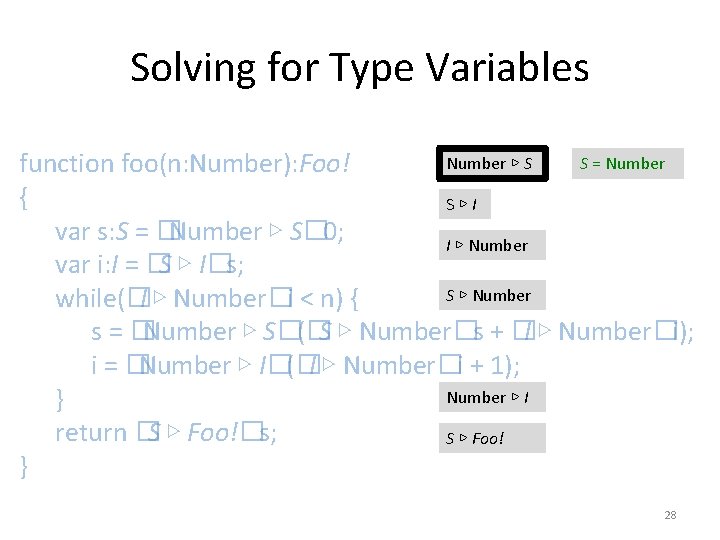The image size is (720, 540).
Task: Click the function foo(n:Number):Foo! declaration line
Action: (x=185, y=163)
